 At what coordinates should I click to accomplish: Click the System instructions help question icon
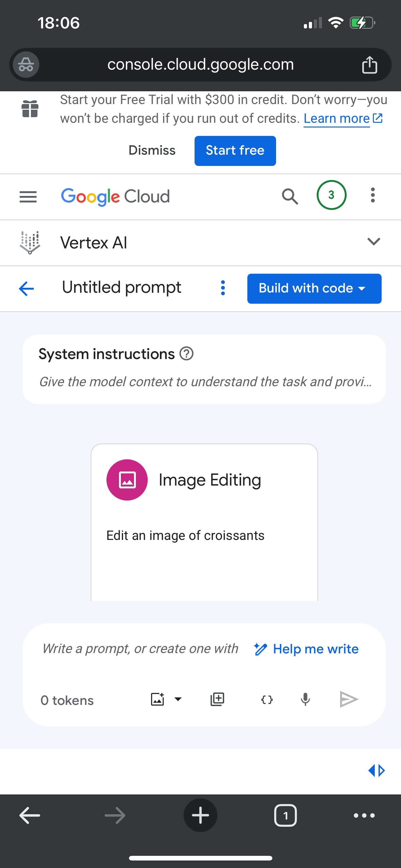pyautogui.click(x=186, y=354)
